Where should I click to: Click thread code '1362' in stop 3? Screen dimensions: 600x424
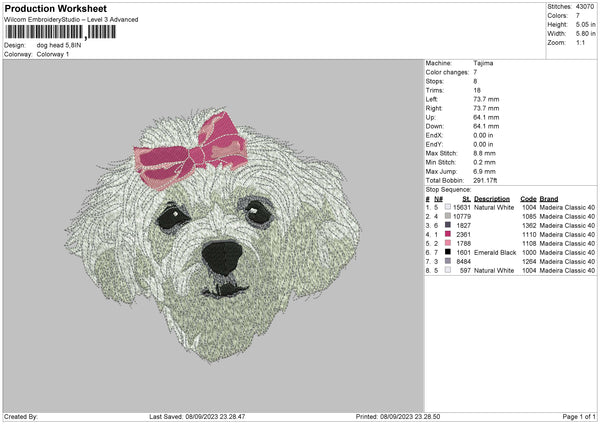click(x=529, y=225)
